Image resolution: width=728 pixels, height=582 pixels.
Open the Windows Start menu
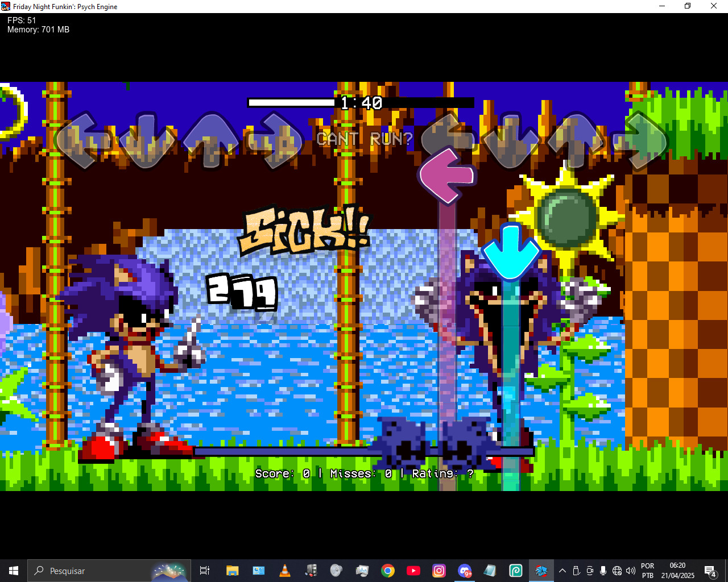coord(14,571)
